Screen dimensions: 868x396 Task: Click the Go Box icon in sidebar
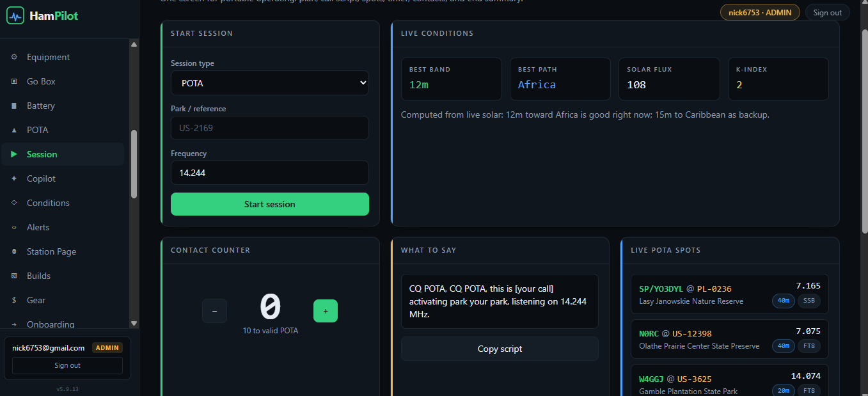point(14,81)
